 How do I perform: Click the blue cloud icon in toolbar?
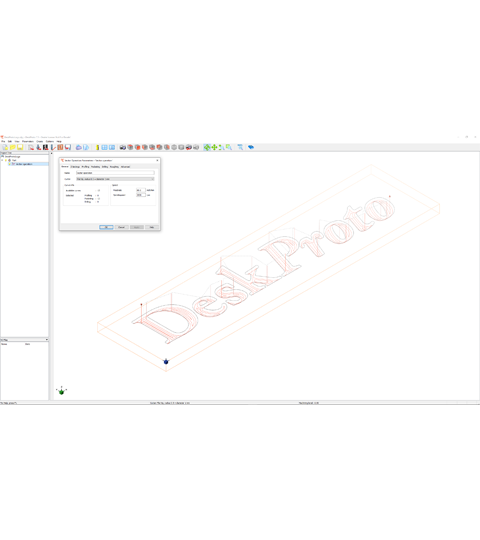click(x=79, y=147)
